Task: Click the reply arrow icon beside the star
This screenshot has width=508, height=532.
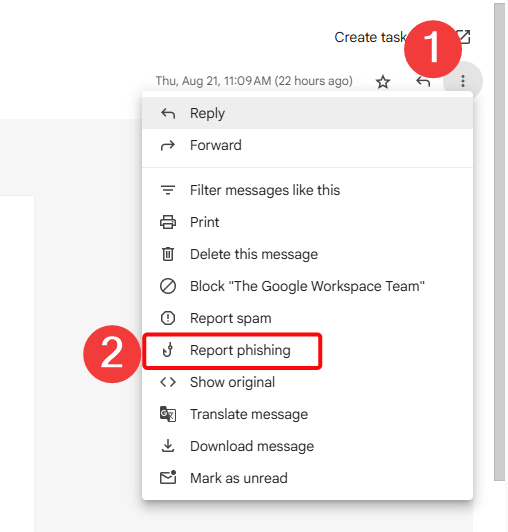Action: pos(423,82)
